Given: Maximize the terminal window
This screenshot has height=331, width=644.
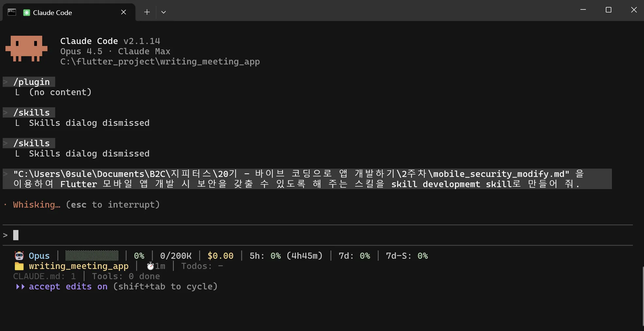Looking at the screenshot, I should [x=608, y=10].
